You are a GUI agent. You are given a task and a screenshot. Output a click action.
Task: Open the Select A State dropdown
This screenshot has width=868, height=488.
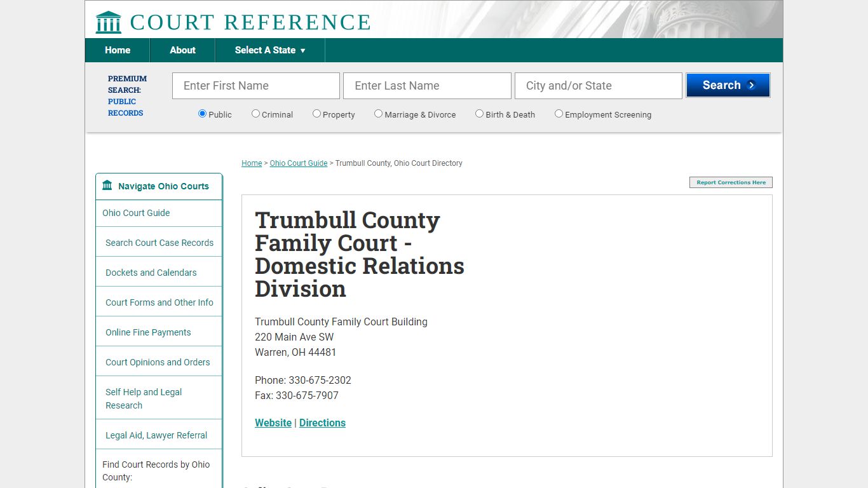[x=270, y=50]
